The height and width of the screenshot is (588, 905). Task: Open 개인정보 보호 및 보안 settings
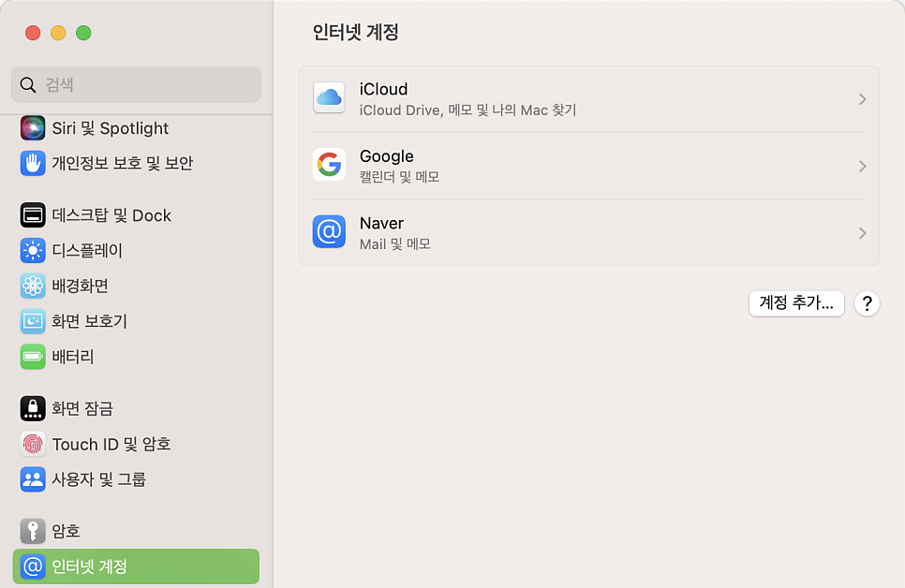coord(136,163)
